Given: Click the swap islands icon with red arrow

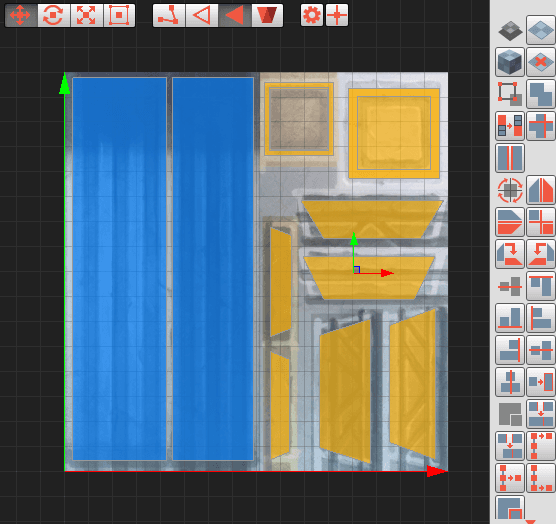Looking at the screenshot, I should pyautogui.click(x=510, y=126).
